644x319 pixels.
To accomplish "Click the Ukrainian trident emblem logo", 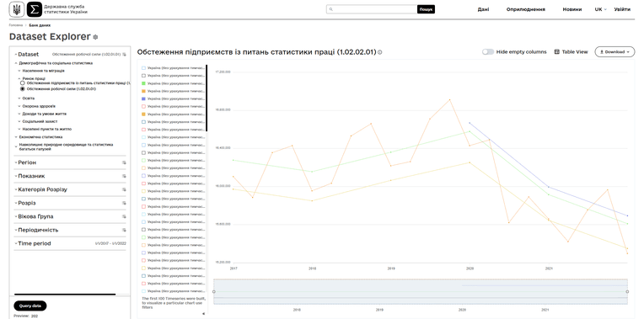I will tap(16, 9).
